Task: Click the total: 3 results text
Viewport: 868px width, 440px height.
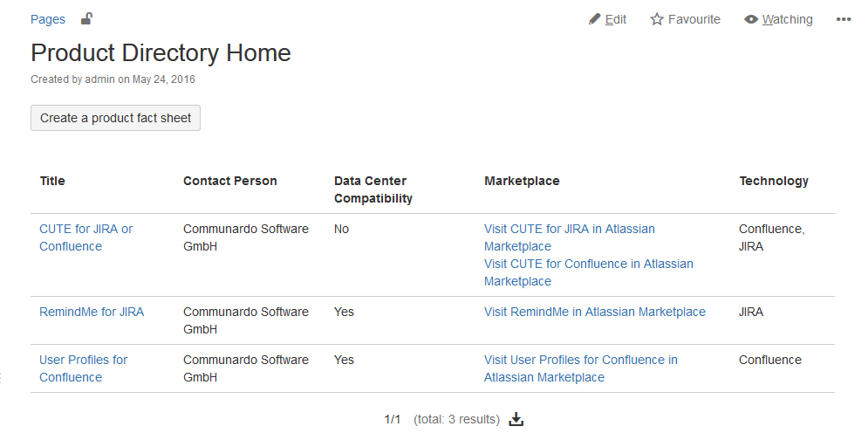Action: click(457, 420)
